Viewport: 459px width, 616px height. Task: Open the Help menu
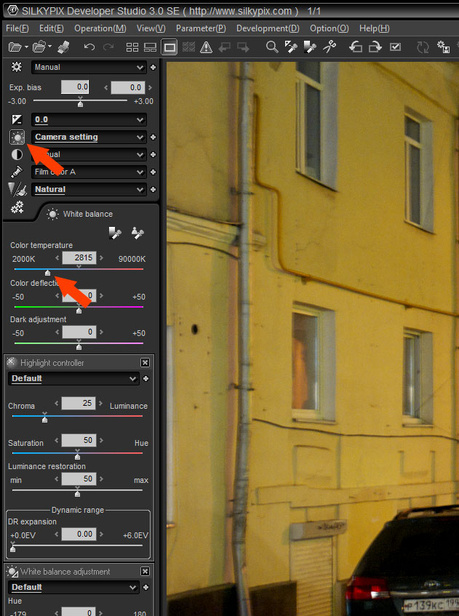pyautogui.click(x=374, y=28)
